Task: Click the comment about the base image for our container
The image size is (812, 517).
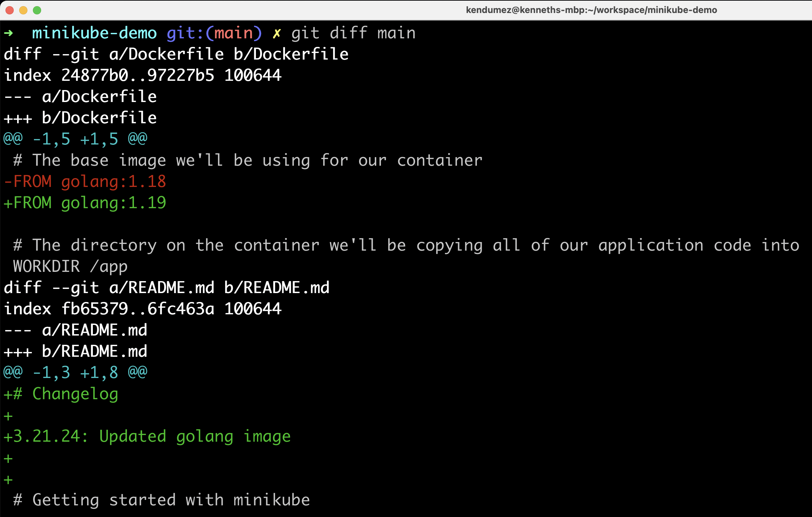Action: click(x=247, y=160)
